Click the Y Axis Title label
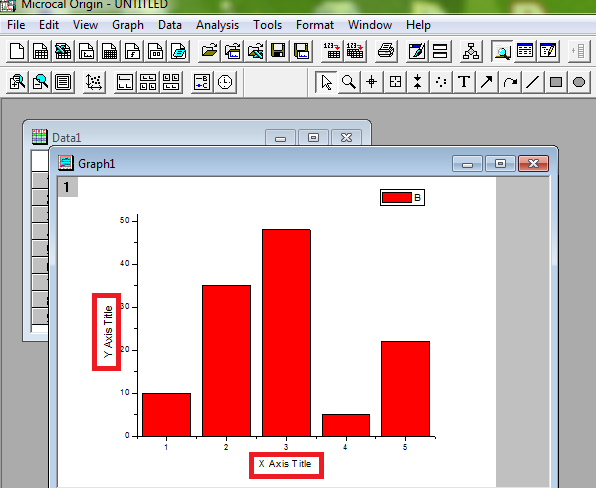Image resolution: width=596 pixels, height=488 pixels. click(108, 331)
